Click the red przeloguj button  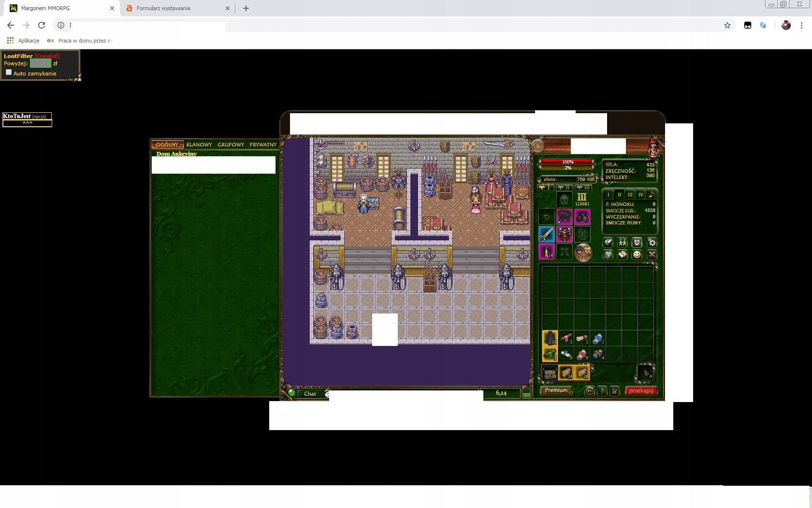[x=641, y=390]
